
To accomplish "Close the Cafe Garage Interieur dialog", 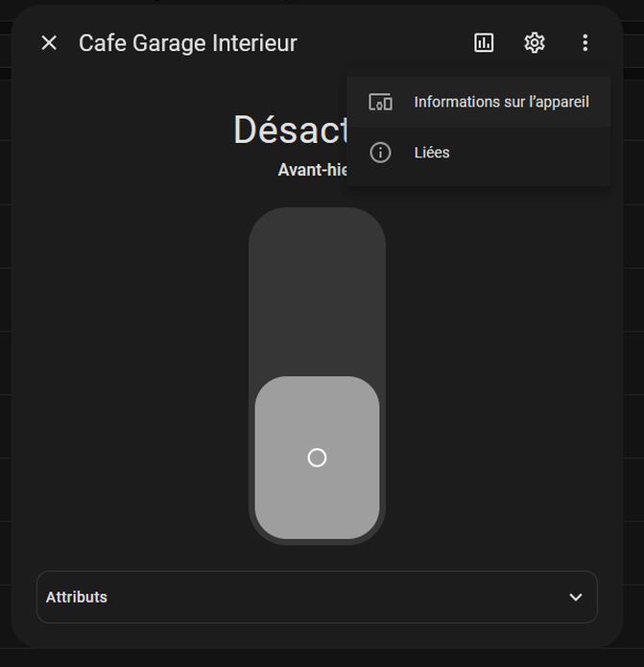I will pos(49,43).
